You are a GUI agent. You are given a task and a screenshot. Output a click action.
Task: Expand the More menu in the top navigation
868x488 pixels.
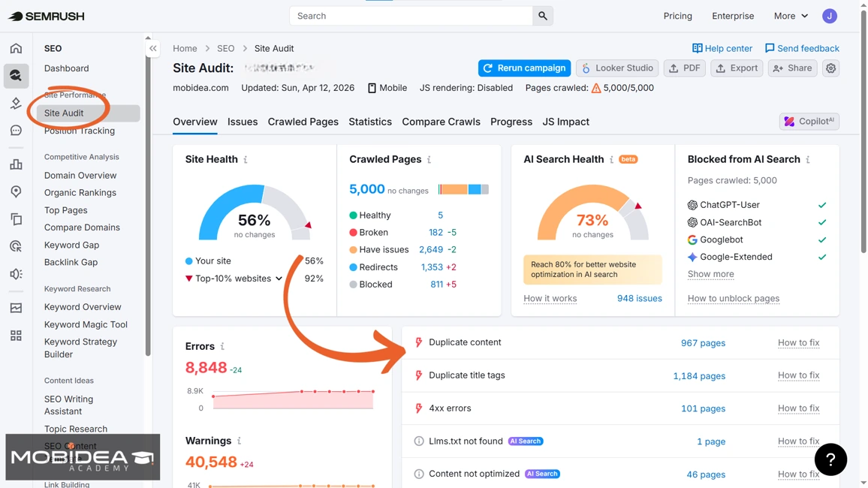[x=789, y=15]
